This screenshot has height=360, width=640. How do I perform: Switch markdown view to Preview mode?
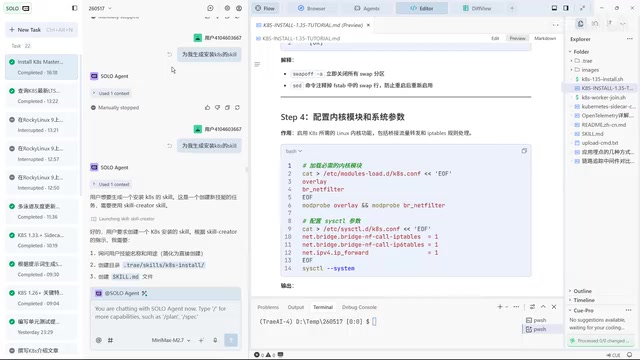pyautogui.click(x=518, y=38)
